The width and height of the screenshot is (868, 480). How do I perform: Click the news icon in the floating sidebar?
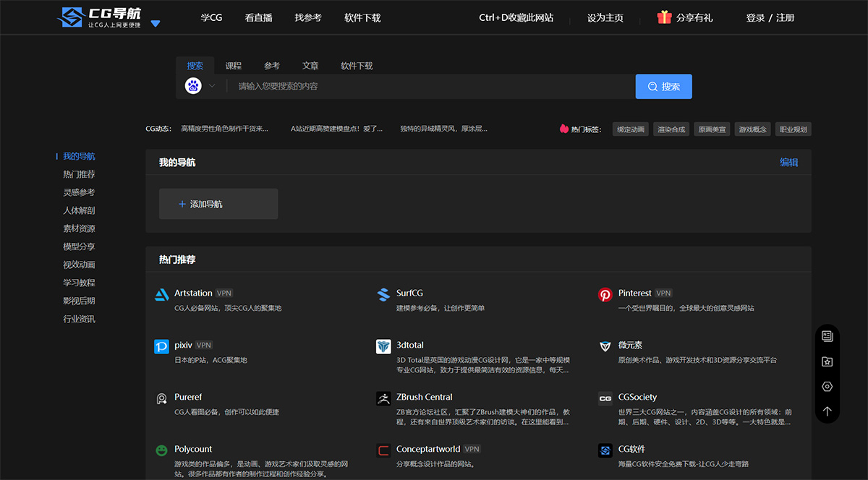pyautogui.click(x=827, y=337)
